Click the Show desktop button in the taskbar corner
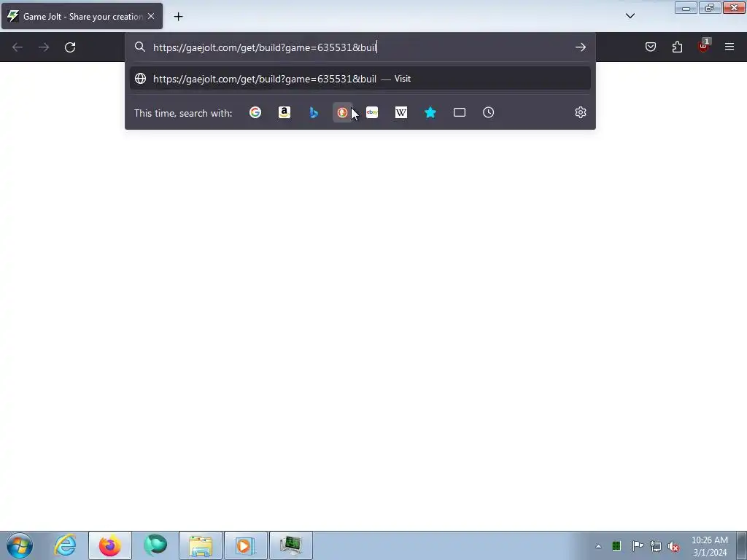Screen dimensions: 747x560 742,545
